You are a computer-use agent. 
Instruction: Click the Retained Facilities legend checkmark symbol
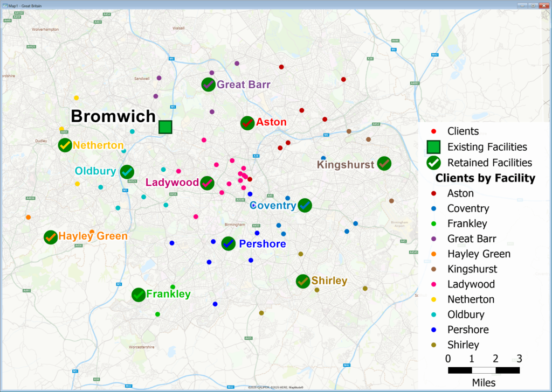coord(434,163)
